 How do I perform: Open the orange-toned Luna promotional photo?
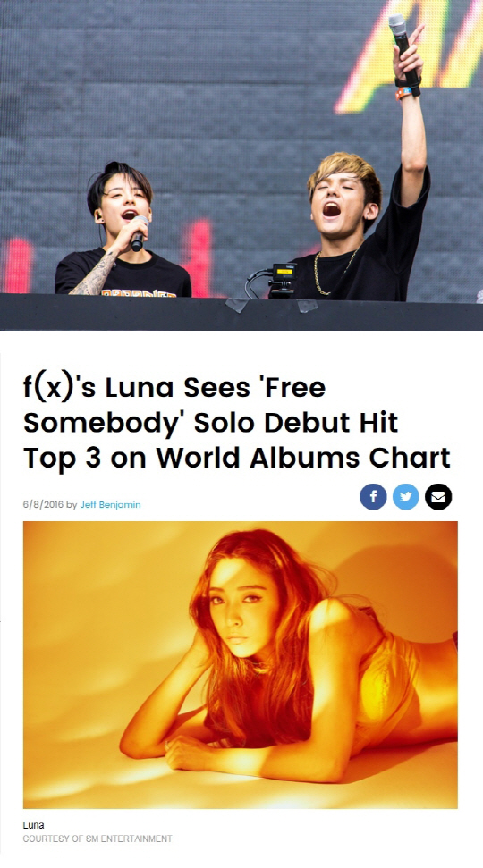point(241,664)
